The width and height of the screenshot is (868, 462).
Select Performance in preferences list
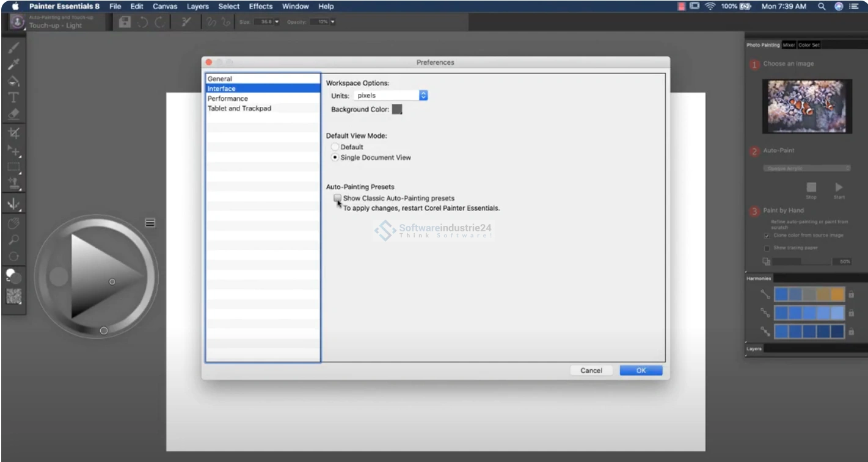pos(227,98)
